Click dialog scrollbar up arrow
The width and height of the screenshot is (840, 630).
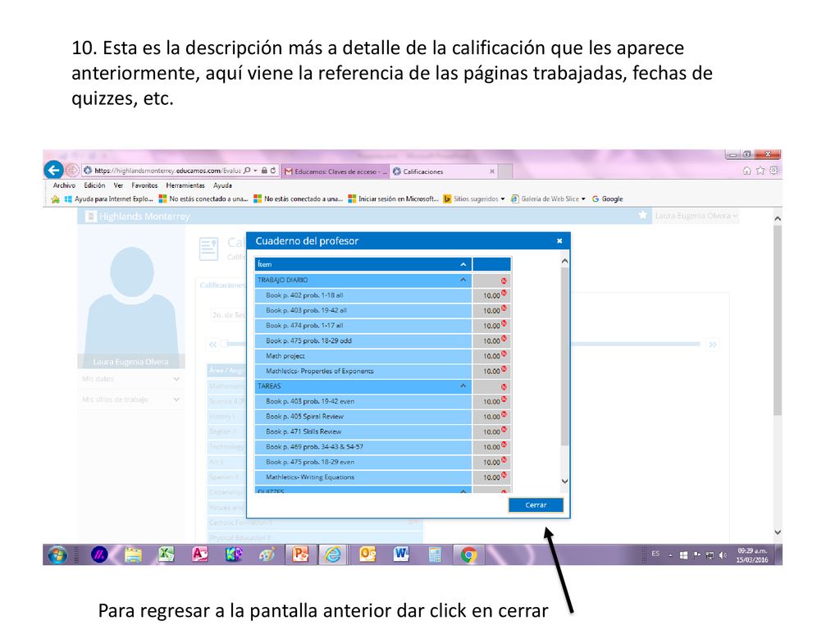click(x=564, y=261)
